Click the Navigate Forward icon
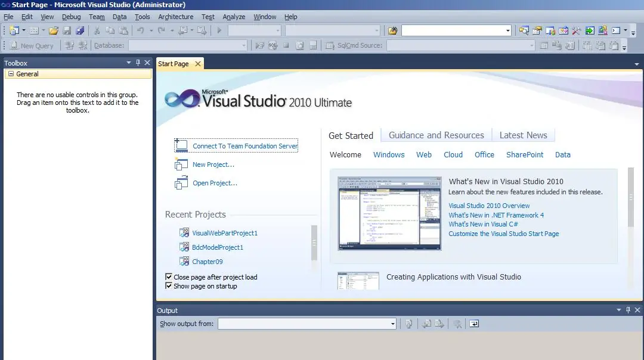This screenshot has width=644, height=360. [202, 30]
